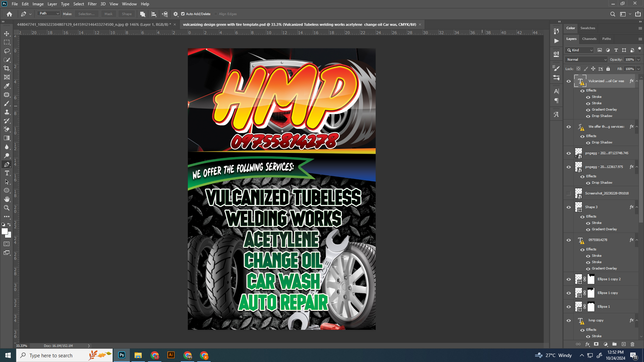Open the Filter menu
This screenshot has width=644, height=362.
point(92,4)
